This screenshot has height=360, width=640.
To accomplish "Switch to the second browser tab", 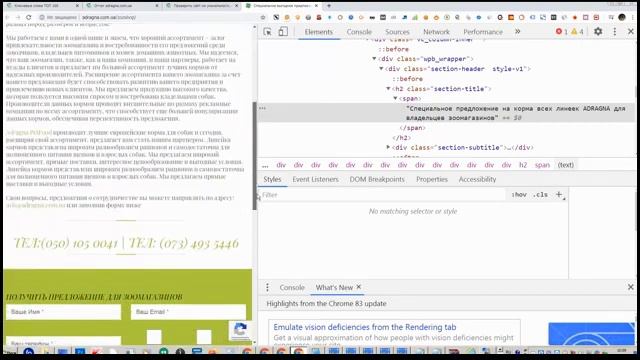I will point(122,6).
